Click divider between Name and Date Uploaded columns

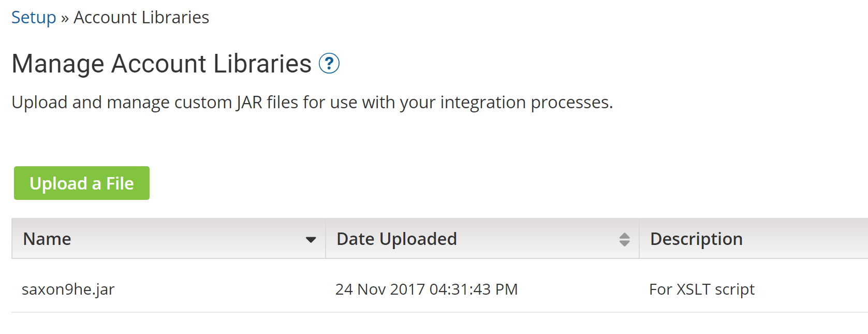[x=326, y=239]
